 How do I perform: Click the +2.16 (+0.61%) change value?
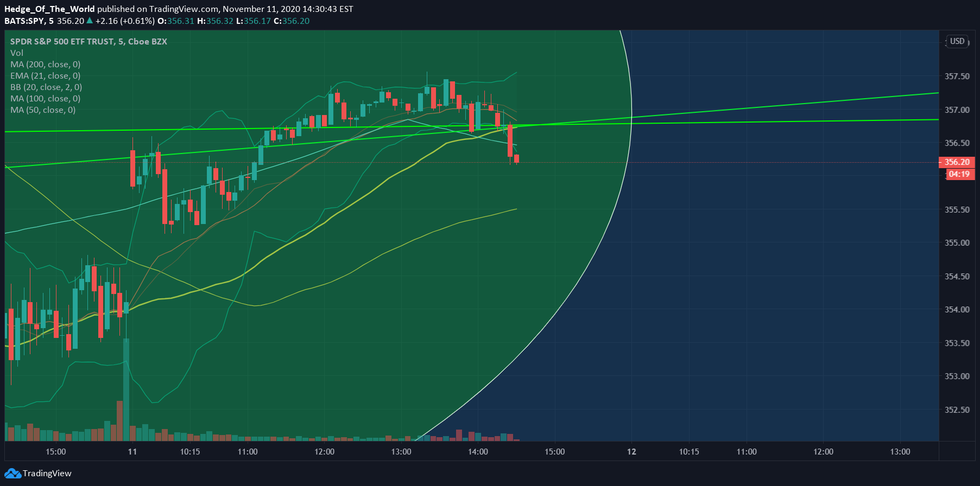pos(125,21)
